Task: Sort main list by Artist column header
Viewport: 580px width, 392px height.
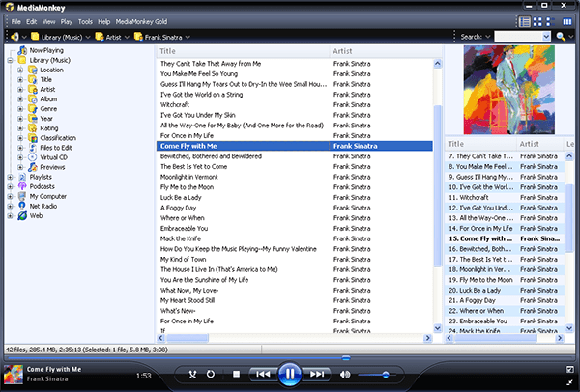Action: (x=386, y=51)
